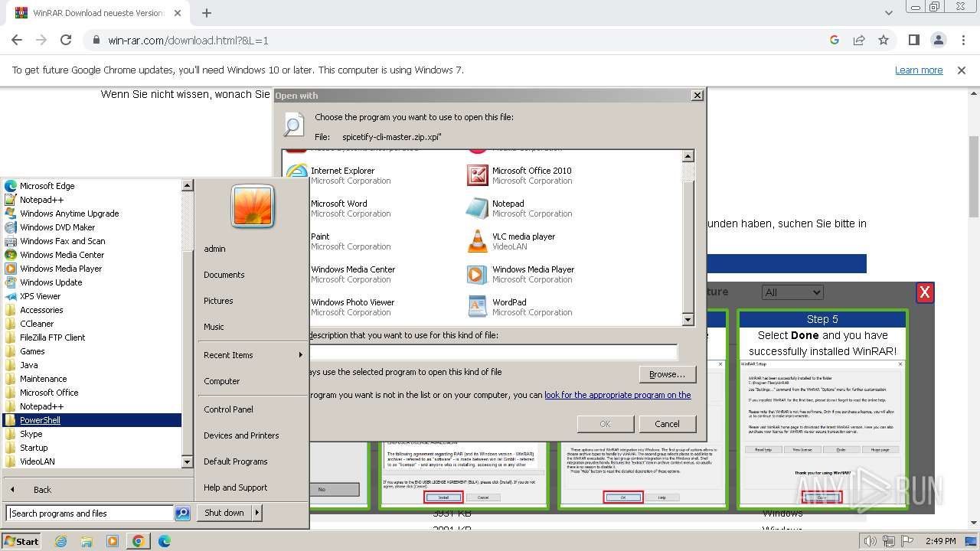Screen dimensions: 980x551
Task: Open Windows Explorer from the taskbar
Action: tap(87, 541)
